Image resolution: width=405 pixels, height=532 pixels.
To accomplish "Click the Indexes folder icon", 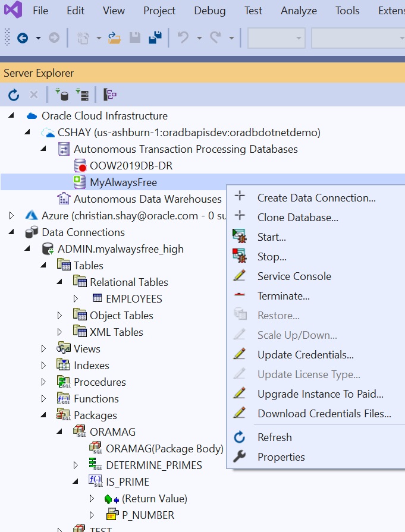I will pyautogui.click(x=64, y=365).
